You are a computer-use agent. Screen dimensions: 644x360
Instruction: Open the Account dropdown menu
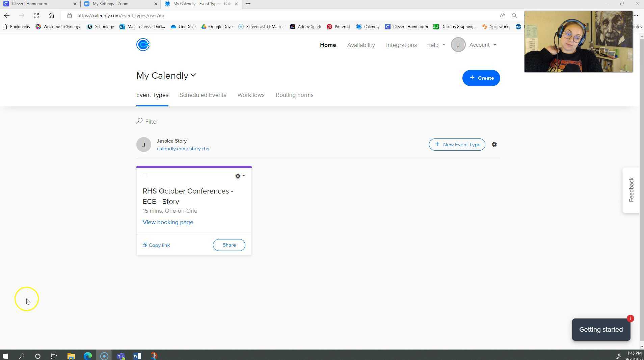pyautogui.click(x=483, y=45)
